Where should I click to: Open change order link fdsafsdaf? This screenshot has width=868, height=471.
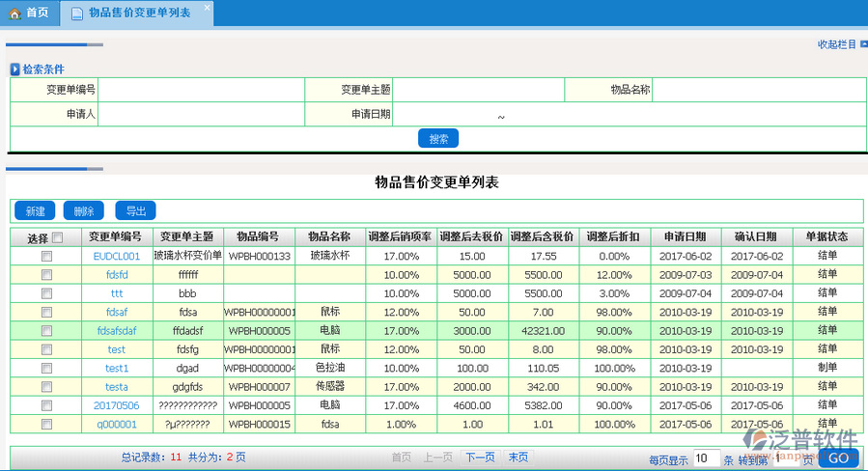tap(117, 331)
